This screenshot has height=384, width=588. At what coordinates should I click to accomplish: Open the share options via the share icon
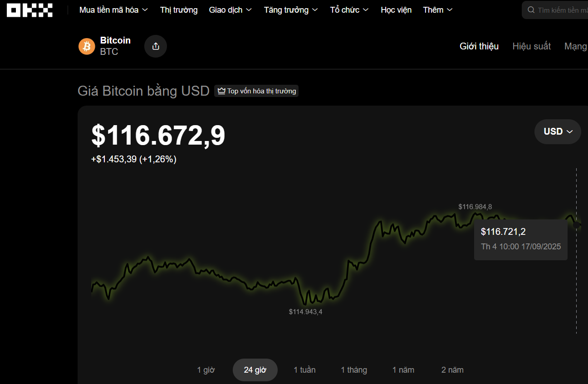pyautogui.click(x=155, y=46)
